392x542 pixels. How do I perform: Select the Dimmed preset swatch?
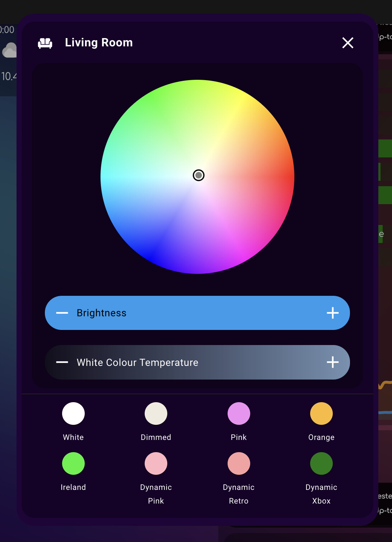(156, 413)
